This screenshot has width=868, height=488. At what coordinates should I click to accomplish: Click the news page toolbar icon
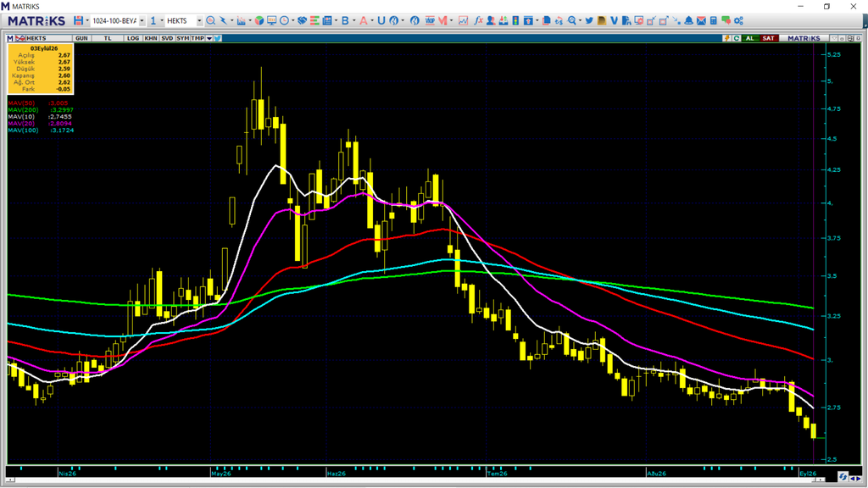(x=327, y=20)
